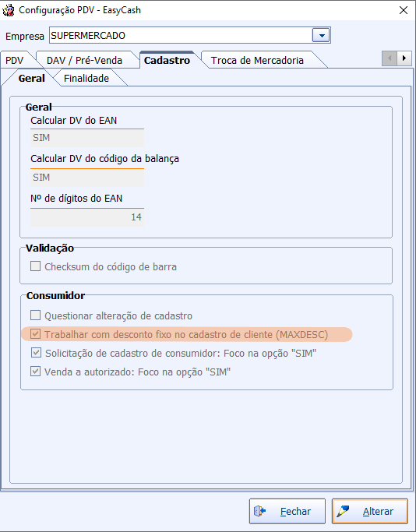Select the Finalidade sub-tab
The image size is (416, 532).
(x=86, y=79)
